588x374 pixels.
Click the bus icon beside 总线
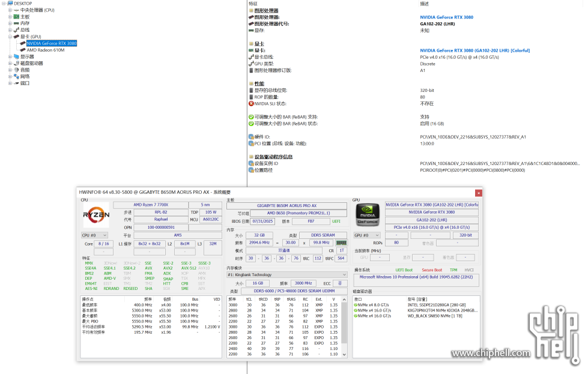coord(16,30)
